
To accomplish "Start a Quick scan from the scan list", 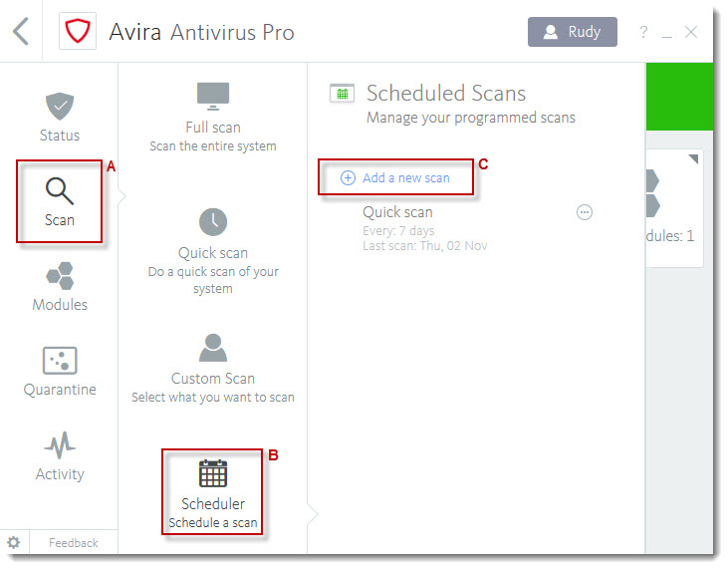I will (x=213, y=252).
